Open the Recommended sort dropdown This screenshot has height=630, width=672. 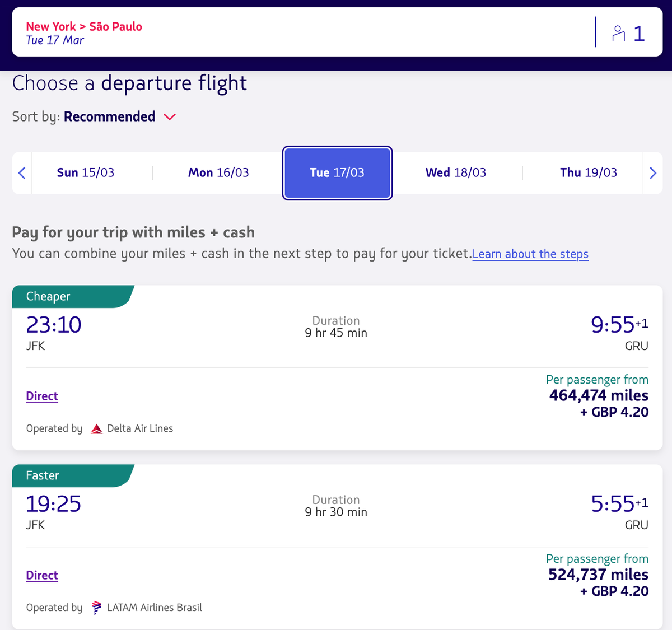pyautogui.click(x=110, y=116)
